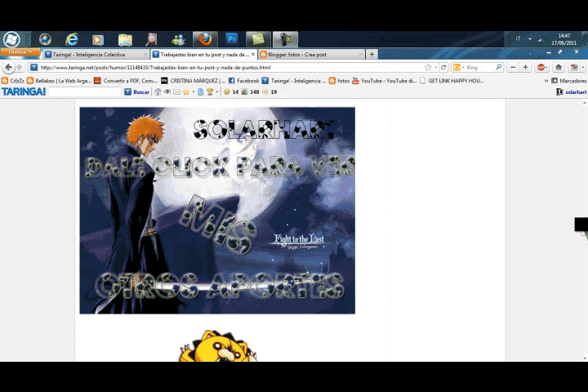This screenshot has width=588, height=392.
Task: Click the Buscar button
Action: point(137,92)
